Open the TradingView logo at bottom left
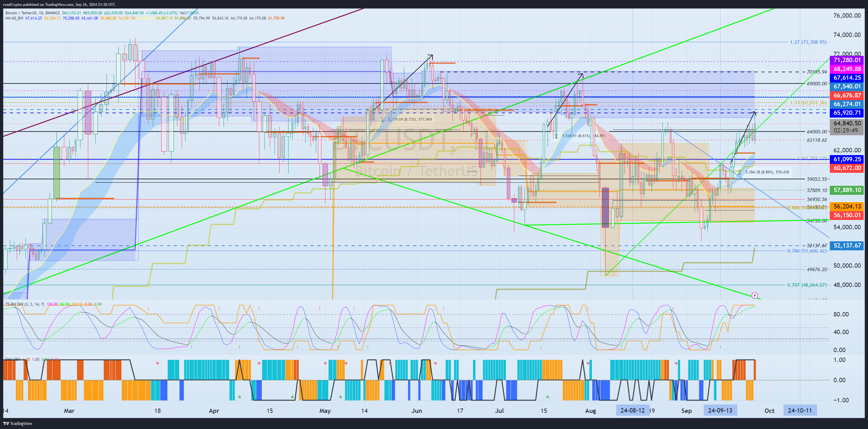This screenshot has height=429, width=868. click(x=17, y=423)
